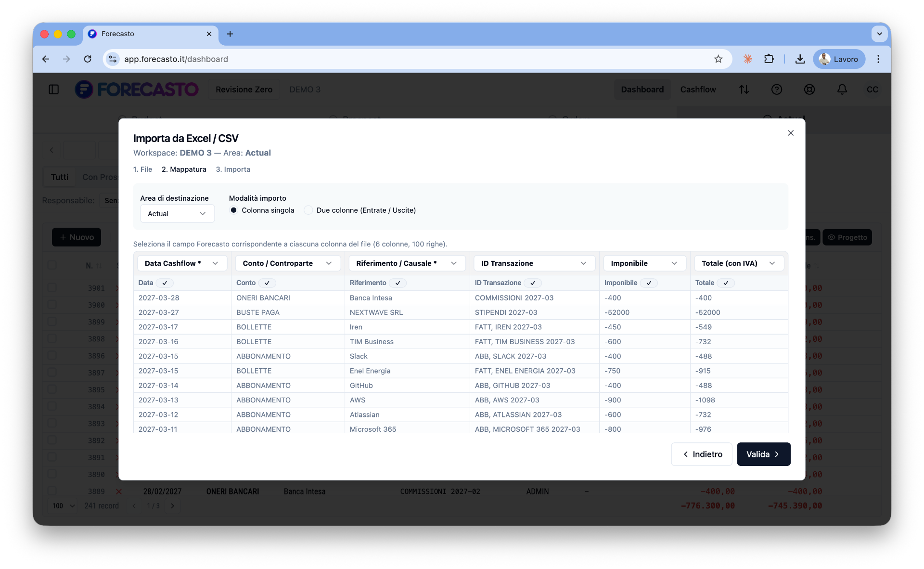Open the Cashflow tab

(x=697, y=90)
